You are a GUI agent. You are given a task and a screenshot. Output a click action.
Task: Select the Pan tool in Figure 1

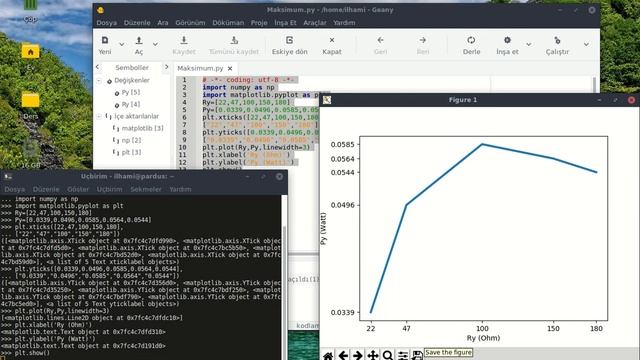pos(373,356)
